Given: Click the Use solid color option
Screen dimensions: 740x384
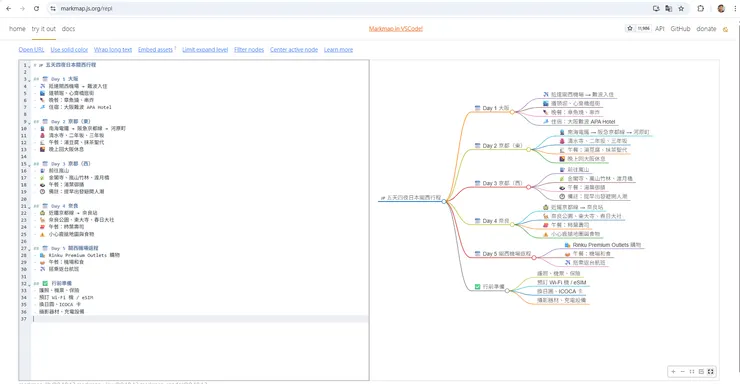Looking at the screenshot, I should tap(69, 50).
